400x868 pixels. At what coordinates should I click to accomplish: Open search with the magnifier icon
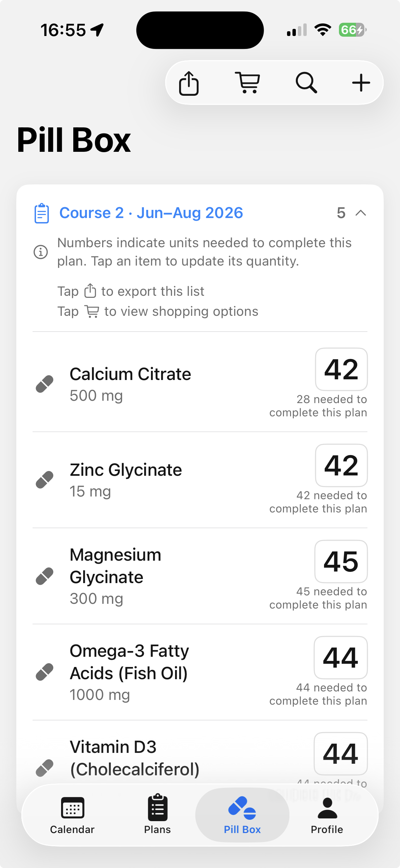pyautogui.click(x=306, y=83)
